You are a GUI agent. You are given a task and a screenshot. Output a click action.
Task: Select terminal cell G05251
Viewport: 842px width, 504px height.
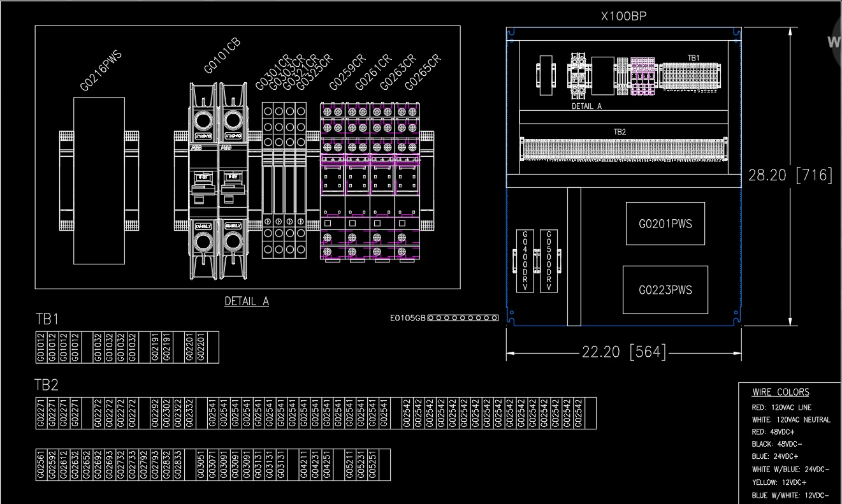(x=373, y=464)
